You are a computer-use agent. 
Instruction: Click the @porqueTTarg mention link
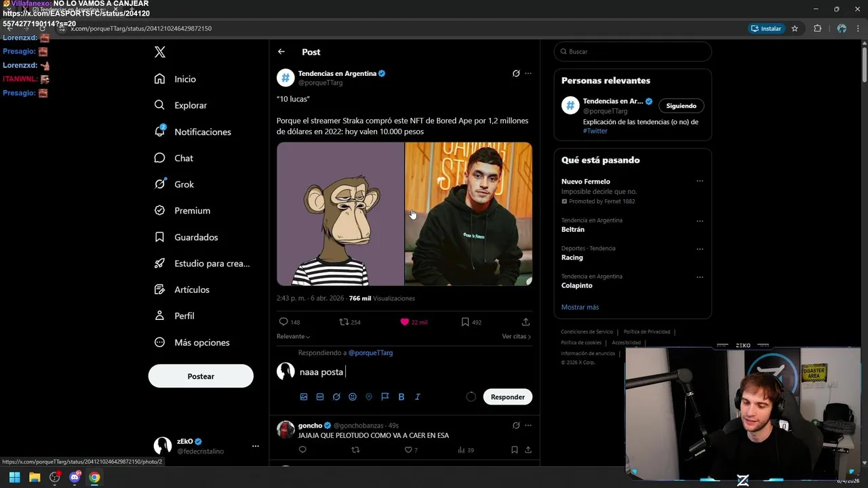370,352
